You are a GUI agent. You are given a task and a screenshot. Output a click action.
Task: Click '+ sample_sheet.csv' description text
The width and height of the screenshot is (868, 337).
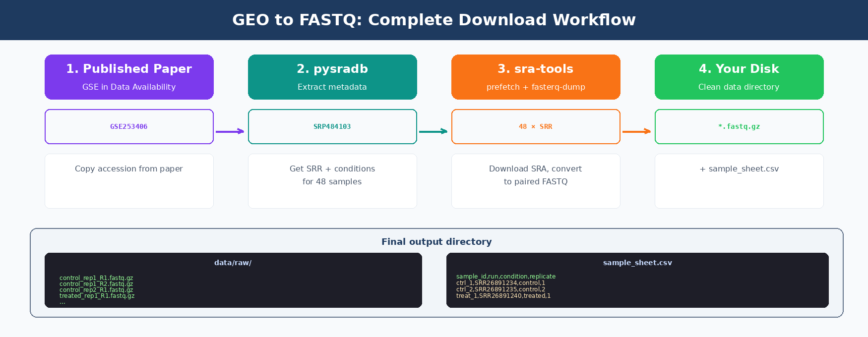click(x=739, y=169)
